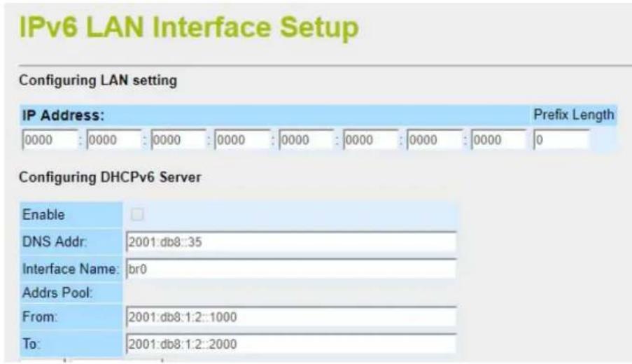632x364 pixels.
Task: Click the 'DNS Addr:' label
Action: click(55, 242)
